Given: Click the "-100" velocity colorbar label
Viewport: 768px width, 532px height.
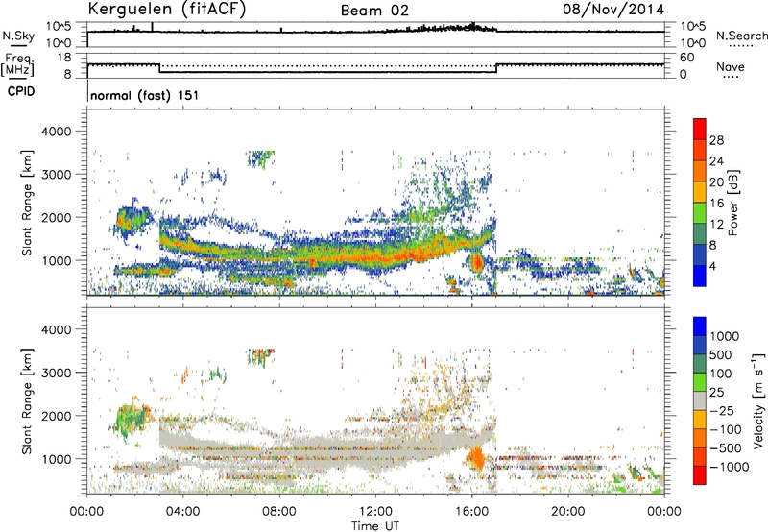Looking at the screenshot, I should (x=726, y=429).
